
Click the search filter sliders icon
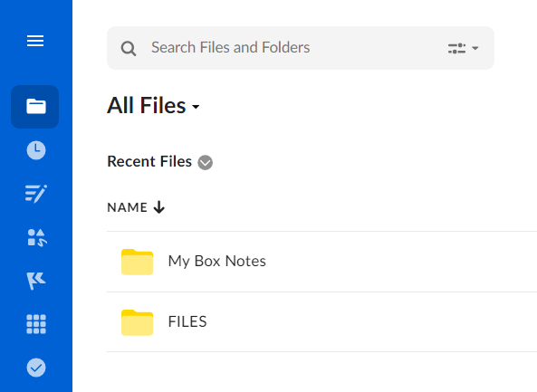(456, 48)
